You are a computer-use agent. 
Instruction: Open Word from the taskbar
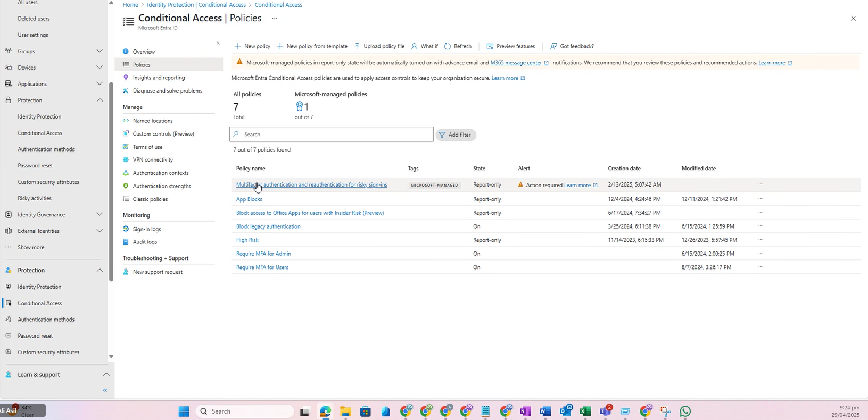tap(545, 411)
